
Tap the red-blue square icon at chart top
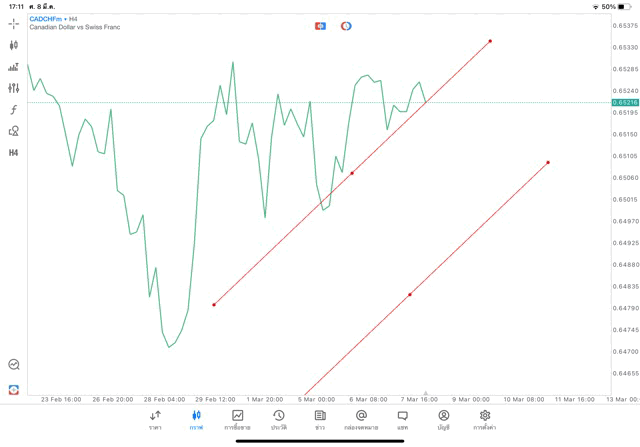pos(320,26)
